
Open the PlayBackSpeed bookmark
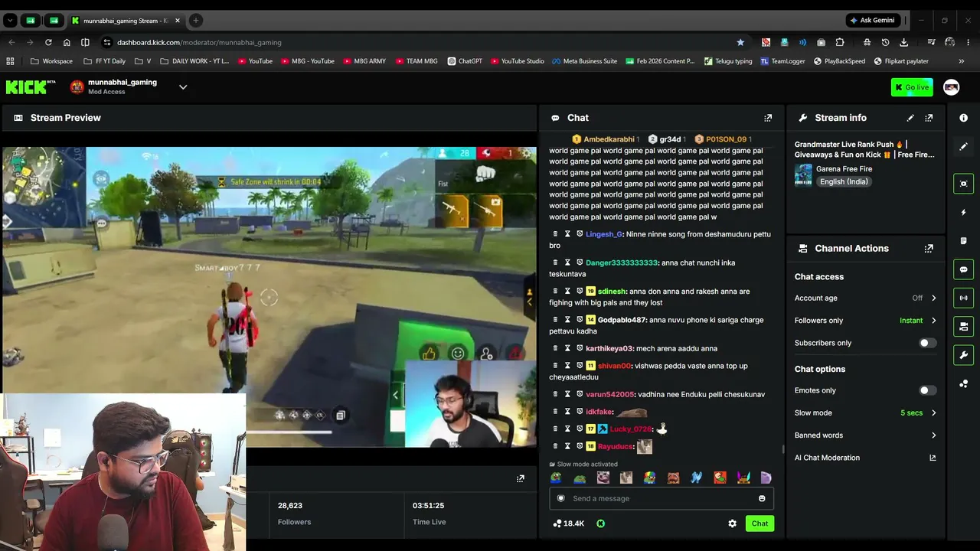pos(839,61)
